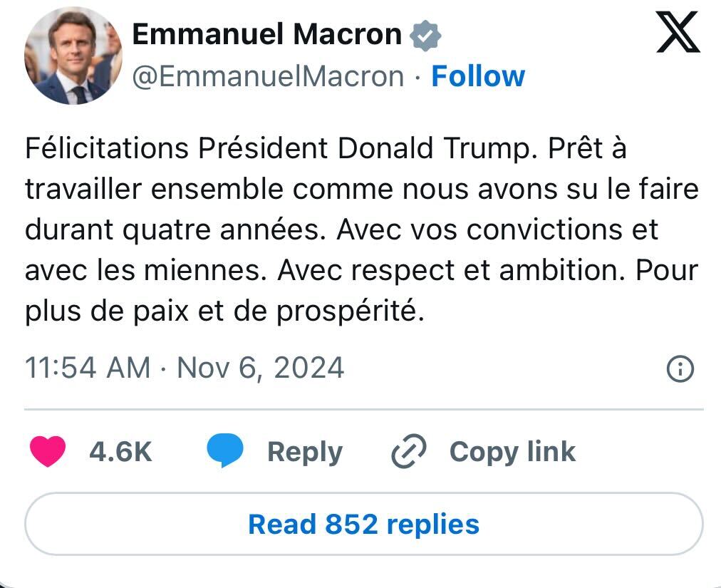
Task: Click the verified badge beside Emmanuel Macron
Action: 427,34
